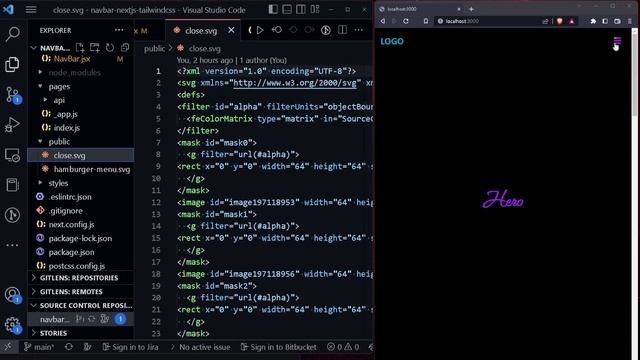This screenshot has height=360, width=640.
Task: Open VS Code application hamburger menu
Action: (x=31, y=9)
